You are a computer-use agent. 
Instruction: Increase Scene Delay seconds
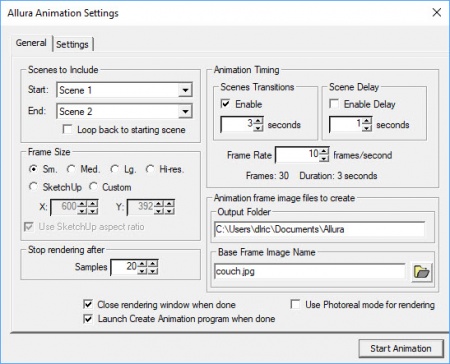coord(367,121)
